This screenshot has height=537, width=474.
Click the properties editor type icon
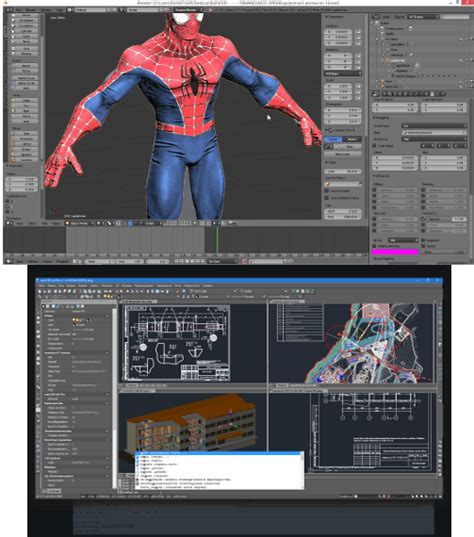point(376,93)
